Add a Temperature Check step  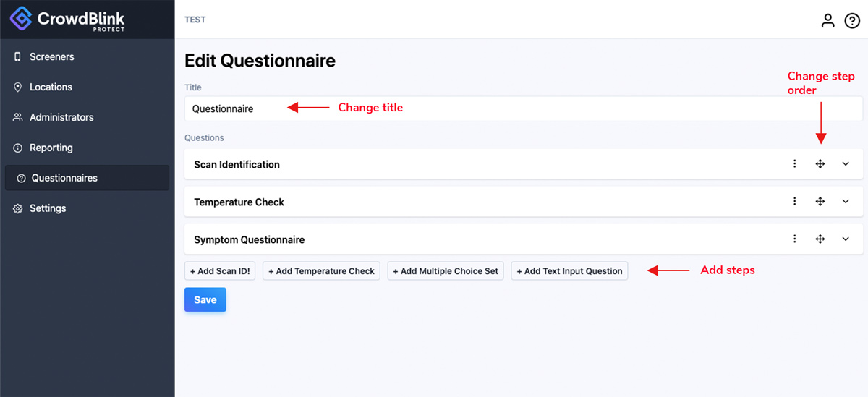[x=321, y=271]
